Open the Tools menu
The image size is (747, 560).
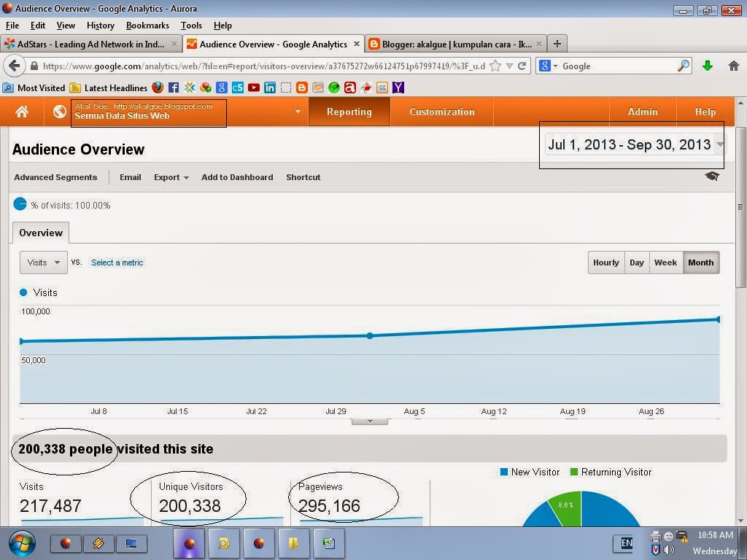tap(192, 26)
